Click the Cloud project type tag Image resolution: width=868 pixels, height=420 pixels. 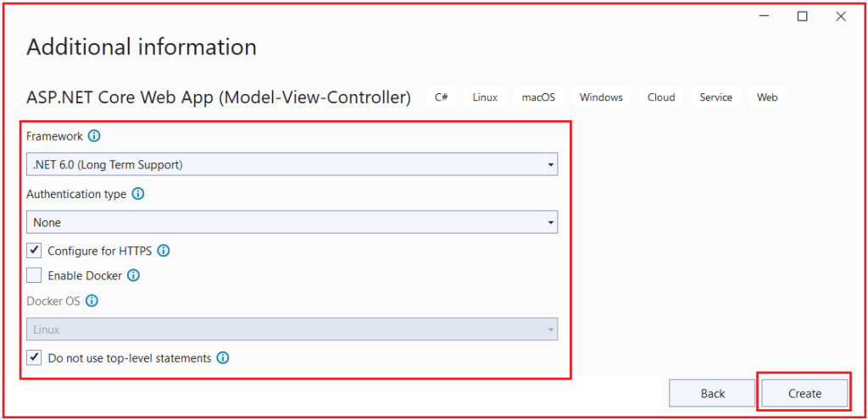pos(661,97)
